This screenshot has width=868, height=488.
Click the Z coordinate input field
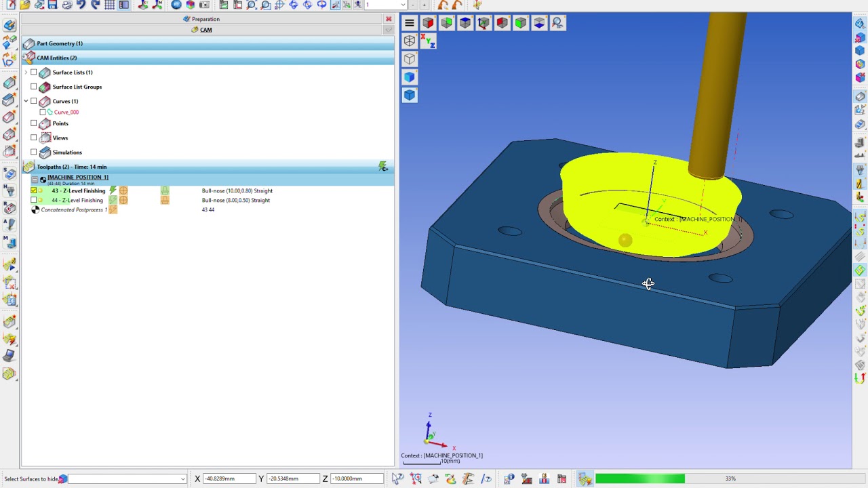click(356, 479)
